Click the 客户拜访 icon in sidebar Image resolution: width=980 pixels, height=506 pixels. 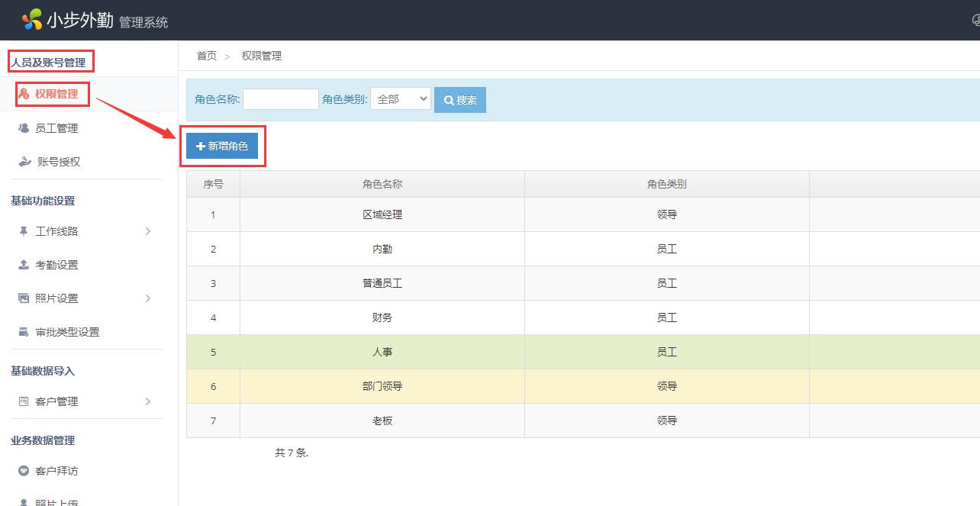[x=24, y=471]
